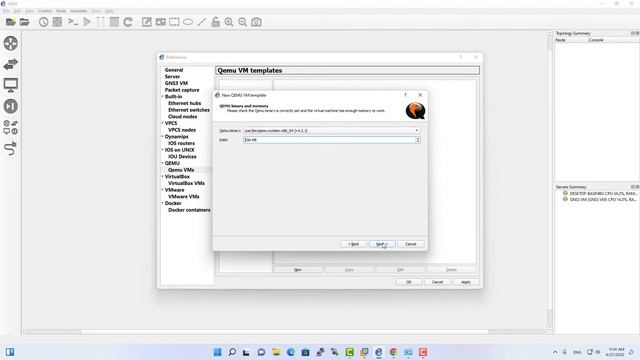Collapse the VPCS tree section

point(162,123)
